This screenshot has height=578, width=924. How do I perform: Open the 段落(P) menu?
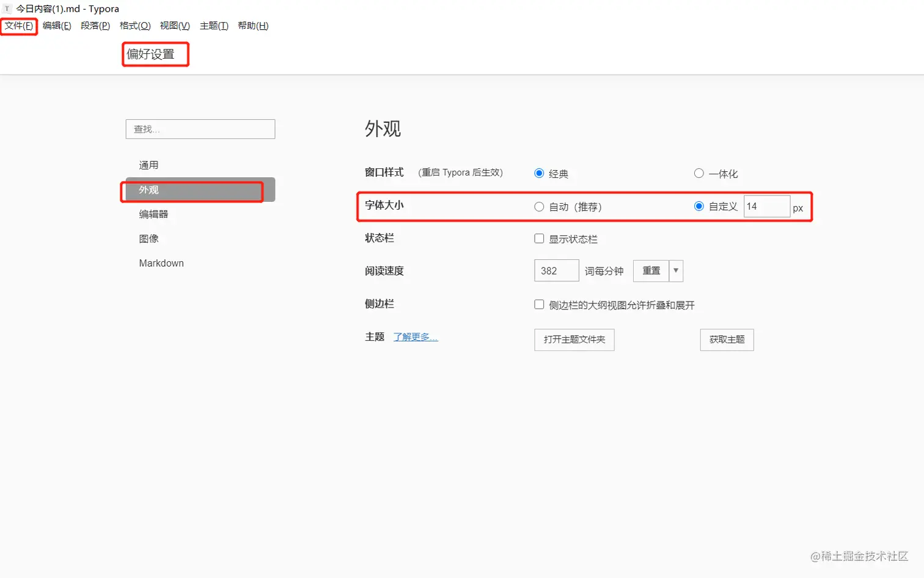coord(95,26)
